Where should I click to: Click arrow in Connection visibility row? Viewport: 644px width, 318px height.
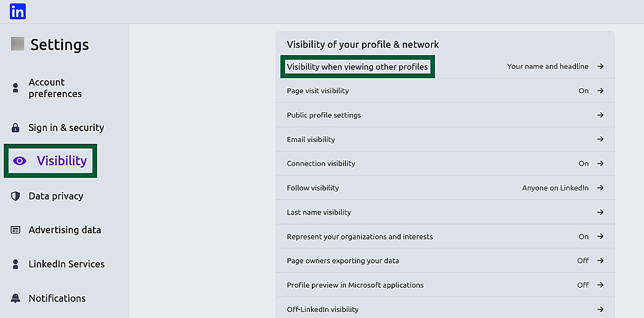point(600,163)
